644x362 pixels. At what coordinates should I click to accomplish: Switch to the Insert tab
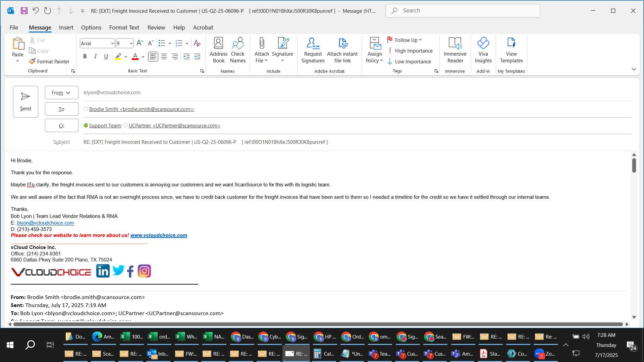click(x=66, y=27)
